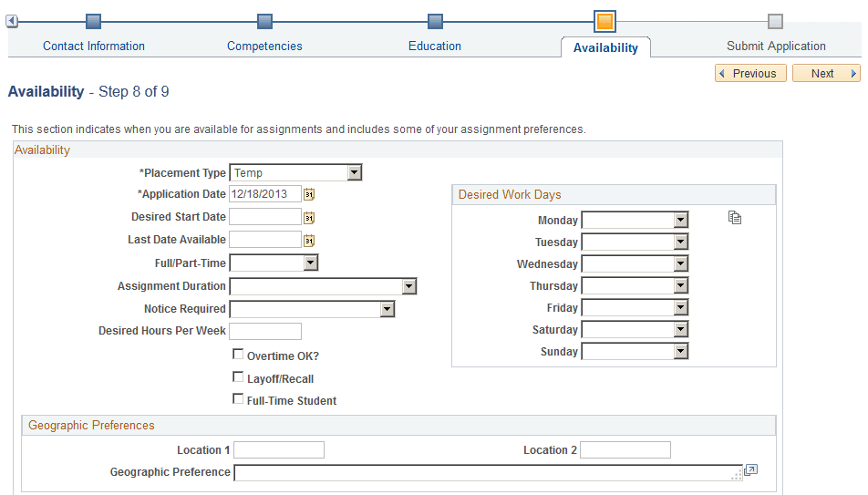
Task: Click the Previous button
Action: (x=750, y=73)
